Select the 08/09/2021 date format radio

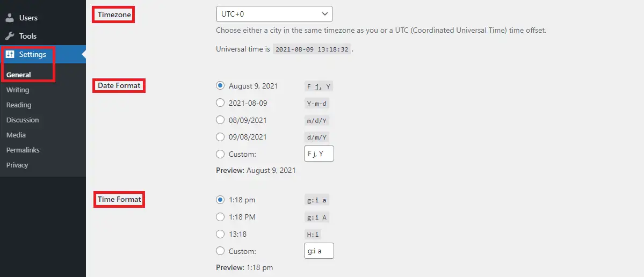[x=220, y=120]
